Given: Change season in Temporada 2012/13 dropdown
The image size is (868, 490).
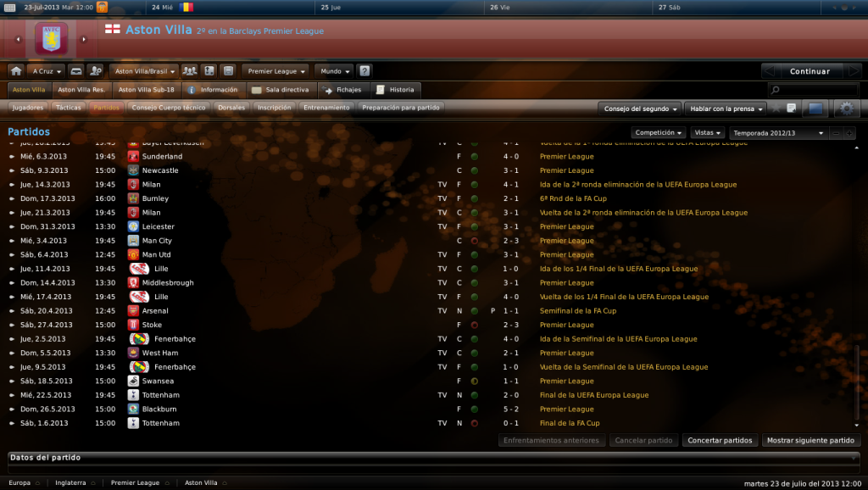Looking at the screenshot, I should click(778, 133).
